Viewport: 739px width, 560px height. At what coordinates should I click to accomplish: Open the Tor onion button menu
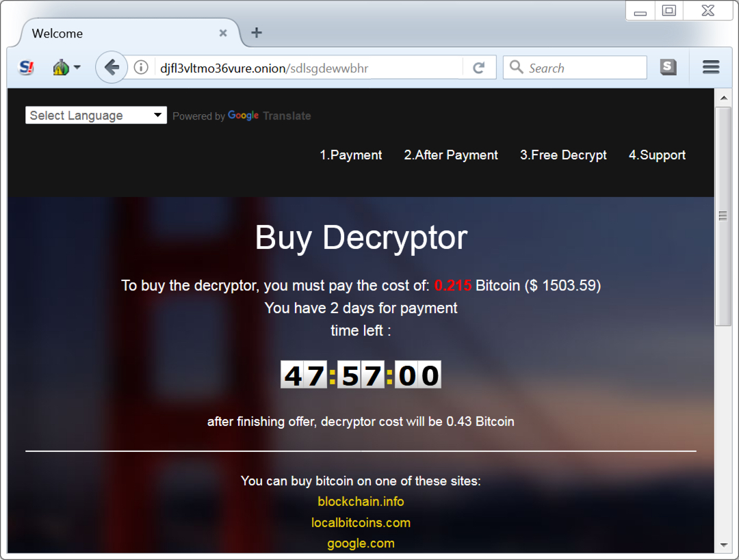click(66, 68)
